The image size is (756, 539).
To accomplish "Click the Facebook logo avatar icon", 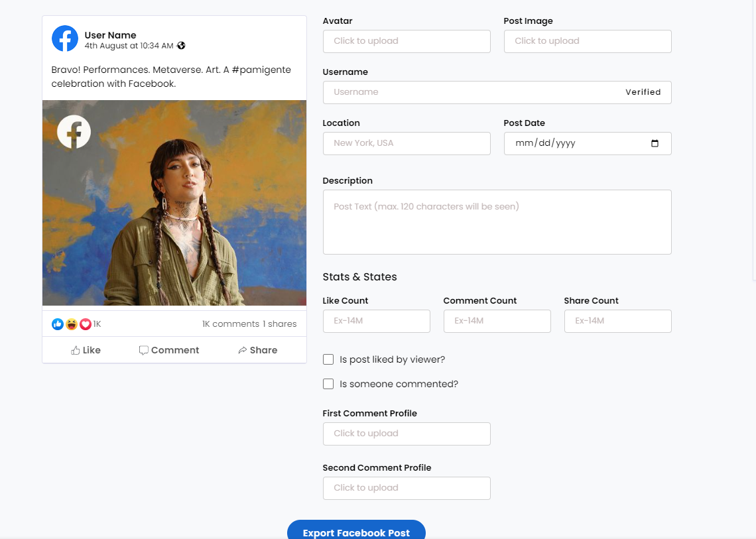I will tap(64, 38).
